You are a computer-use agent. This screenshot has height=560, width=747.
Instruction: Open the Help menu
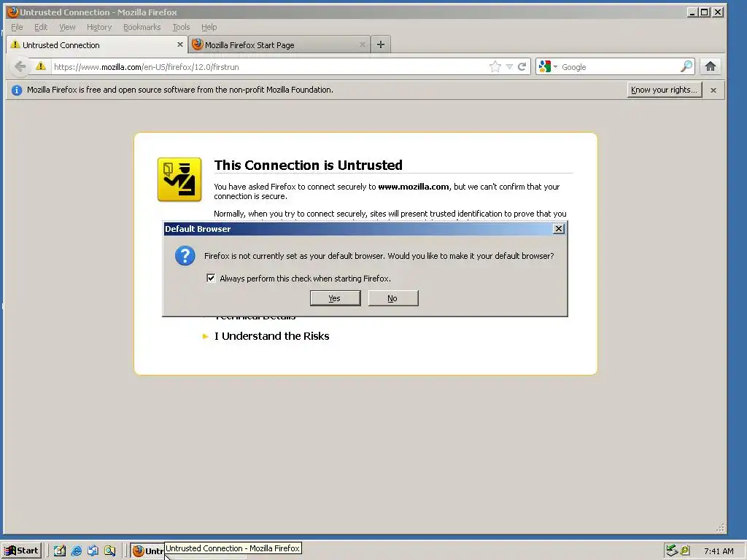click(209, 27)
